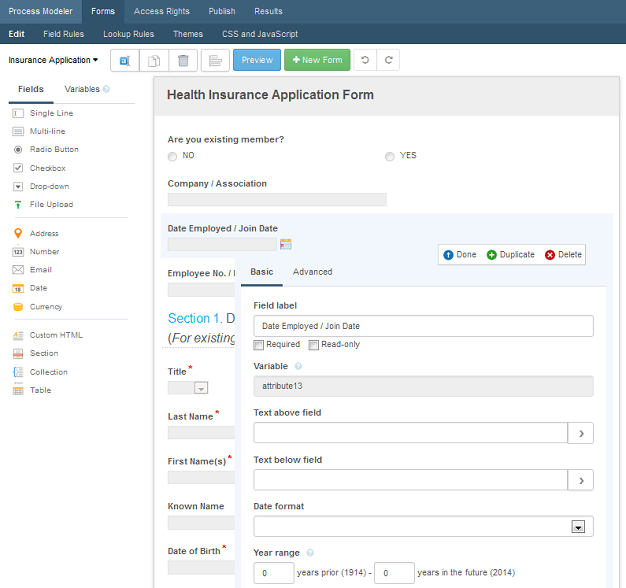The width and height of the screenshot is (626, 588).
Task: Expand the Text below field editor arrow
Action: point(581,480)
